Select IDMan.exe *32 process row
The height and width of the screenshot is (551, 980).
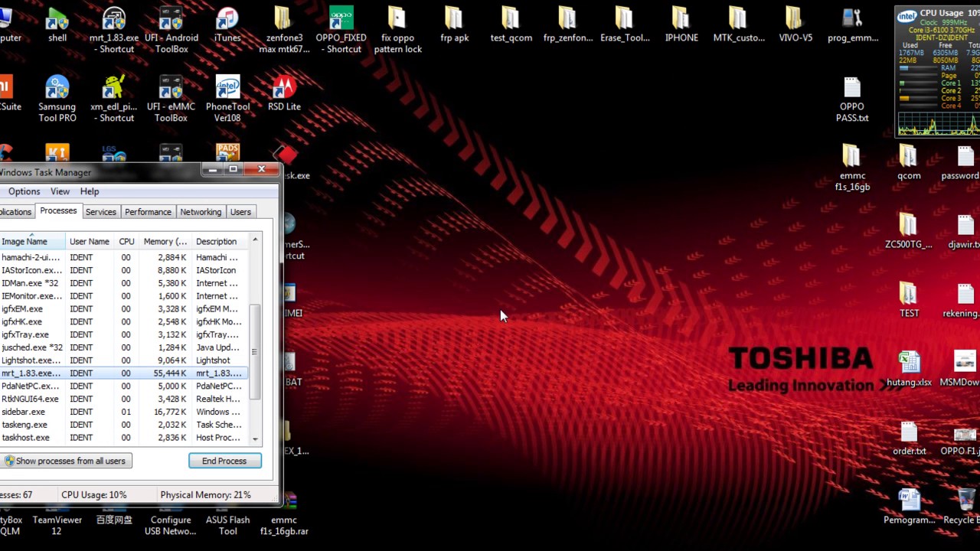[124, 283]
